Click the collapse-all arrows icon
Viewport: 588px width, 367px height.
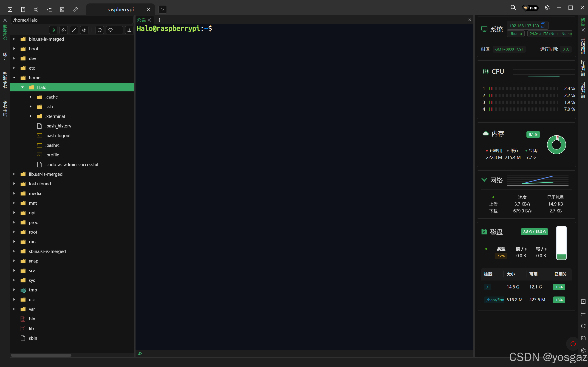[x=74, y=30]
